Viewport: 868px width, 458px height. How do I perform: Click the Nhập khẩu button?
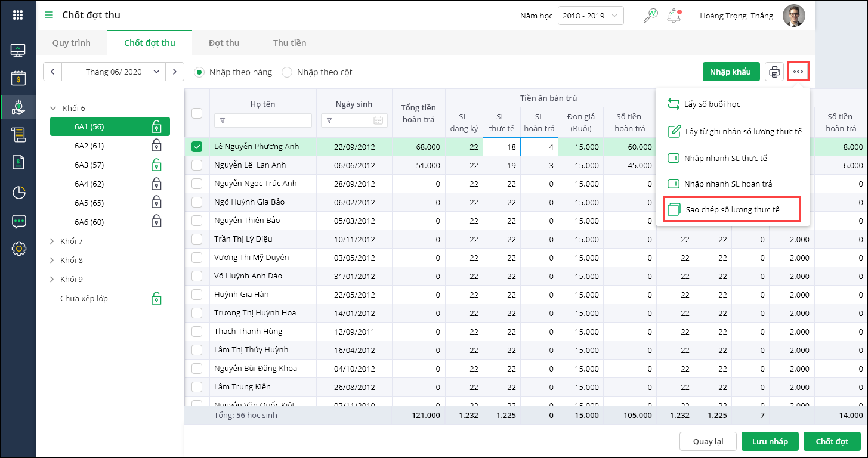[x=730, y=72]
